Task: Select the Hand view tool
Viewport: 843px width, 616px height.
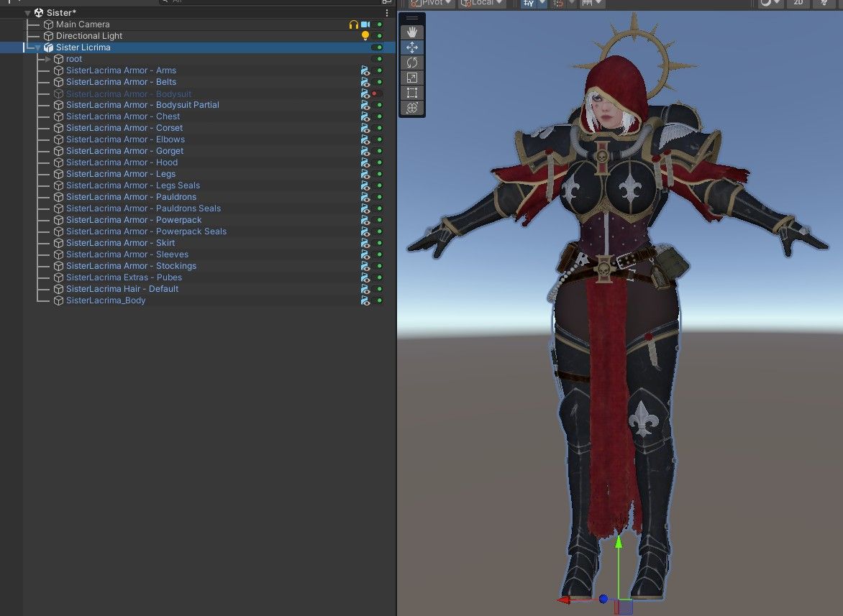Action: coord(412,32)
